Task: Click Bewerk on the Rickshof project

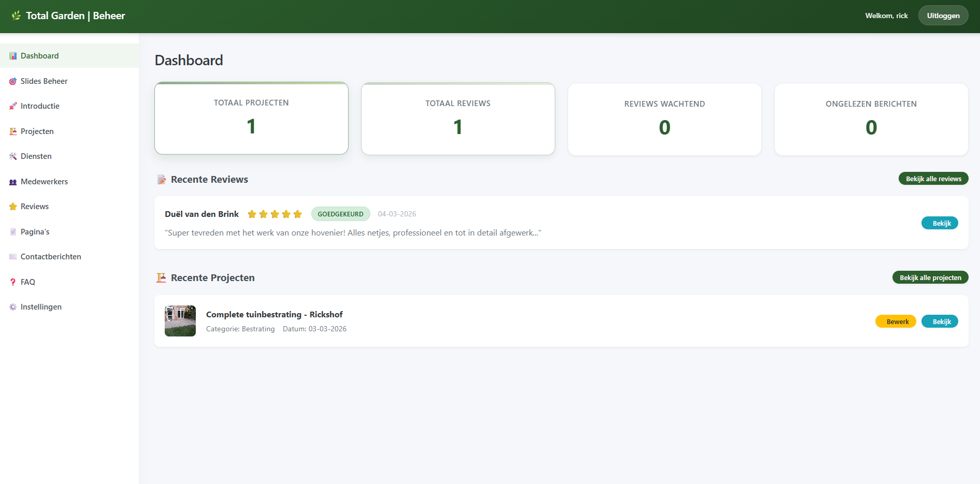Action: point(896,321)
